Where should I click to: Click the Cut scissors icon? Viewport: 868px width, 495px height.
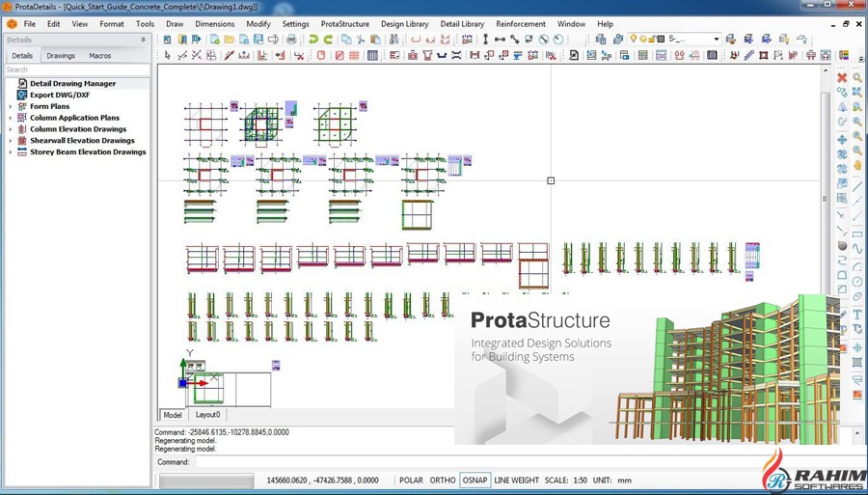(x=361, y=40)
